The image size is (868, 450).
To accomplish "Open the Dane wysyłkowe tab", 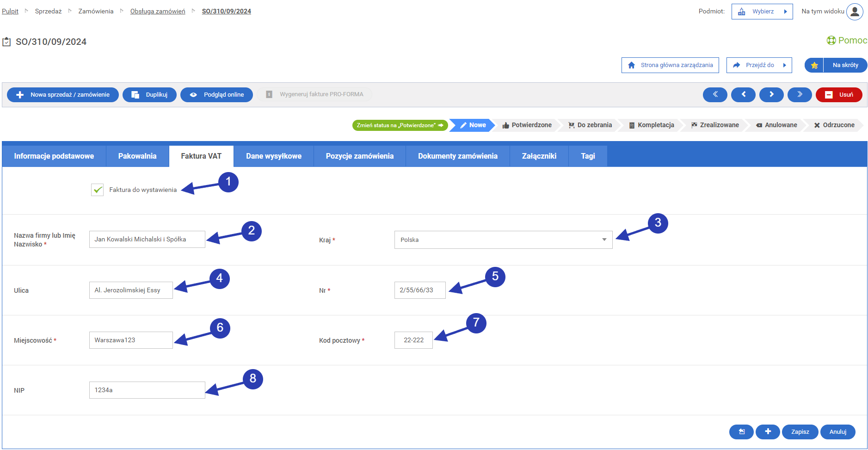I will tap(273, 156).
